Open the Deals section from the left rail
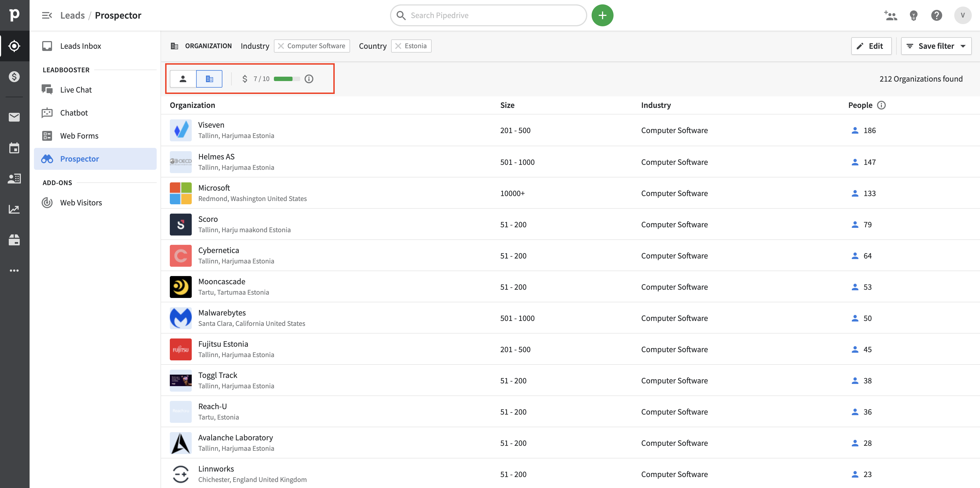 [15, 76]
